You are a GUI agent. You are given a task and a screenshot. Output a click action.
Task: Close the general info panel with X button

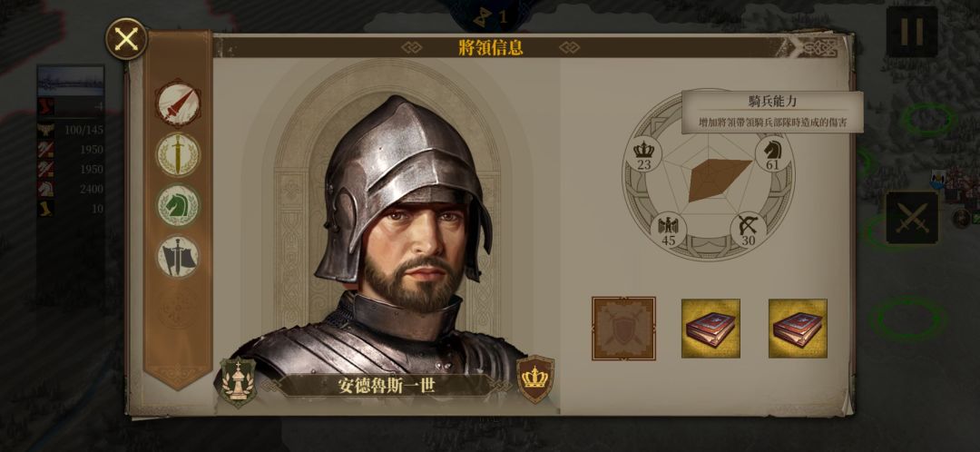(126, 39)
